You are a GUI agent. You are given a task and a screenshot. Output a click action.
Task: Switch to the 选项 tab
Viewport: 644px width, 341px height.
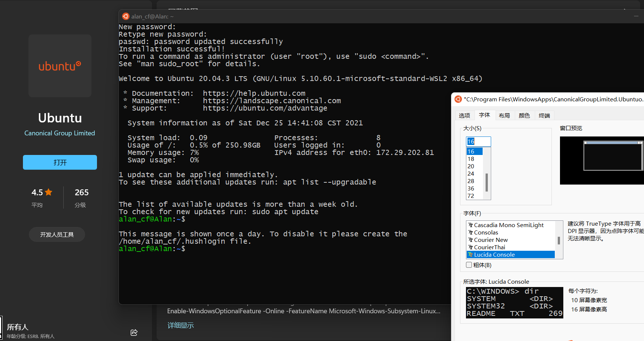click(x=464, y=115)
